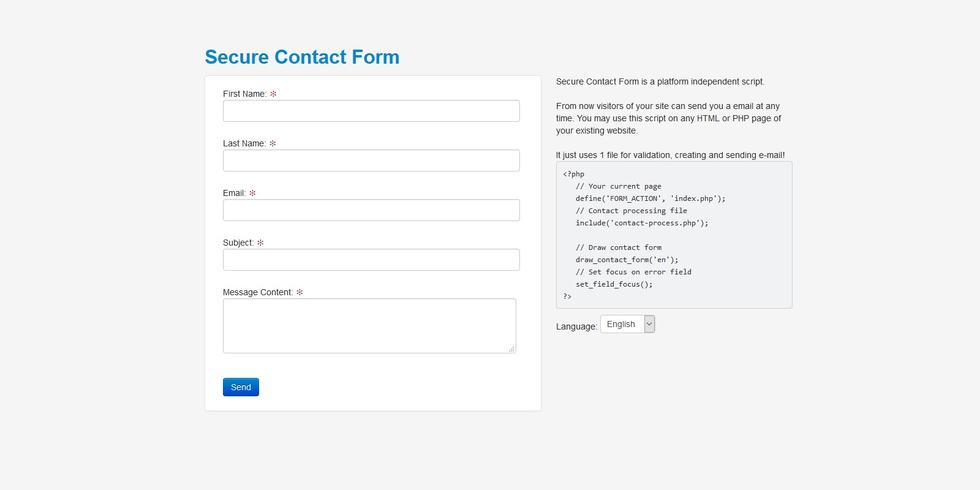Screen dimensions: 980x490
Task: Click the Secure Contact Form heading
Action: [302, 57]
